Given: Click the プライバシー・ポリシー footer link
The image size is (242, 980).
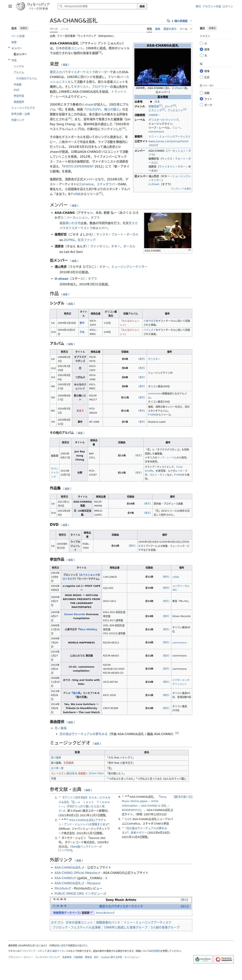Looking at the screenshot, I should [x=21, y=957].
